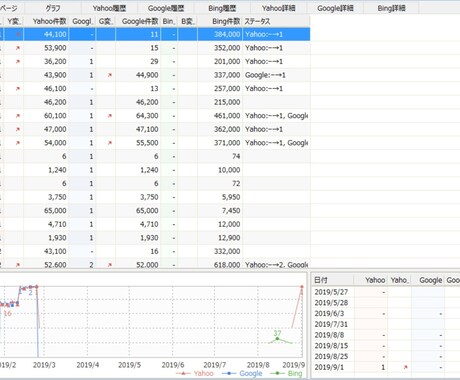The width and height of the screenshot is (460, 380).
Task: Switch to the グラフ tab
Action: [x=53, y=8]
